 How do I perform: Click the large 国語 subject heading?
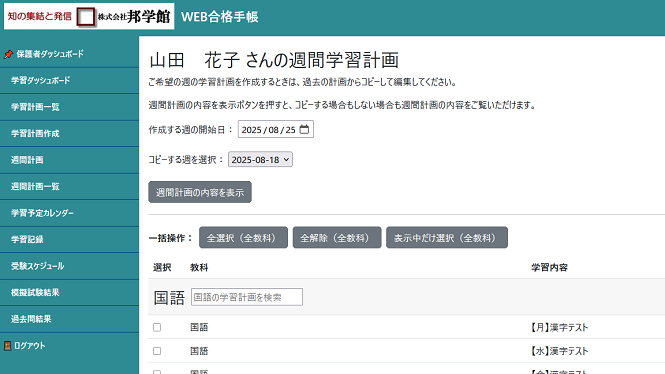(x=169, y=298)
